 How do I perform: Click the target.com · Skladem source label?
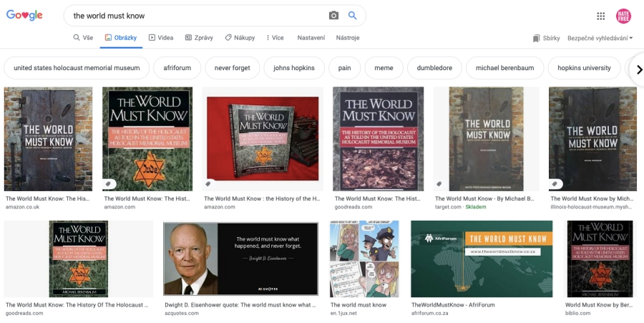460,207
